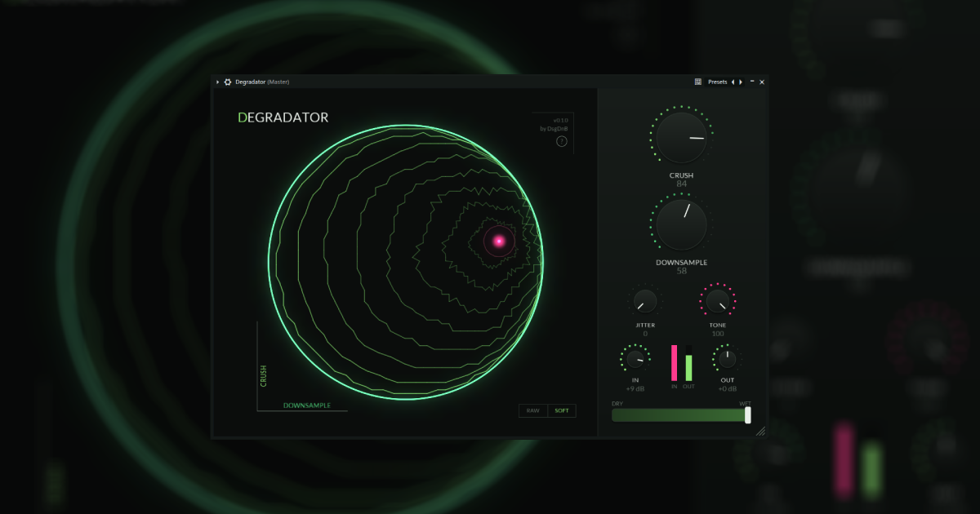The height and width of the screenshot is (514, 980).
Task: Go to previous preset arrow
Action: [733, 82]
